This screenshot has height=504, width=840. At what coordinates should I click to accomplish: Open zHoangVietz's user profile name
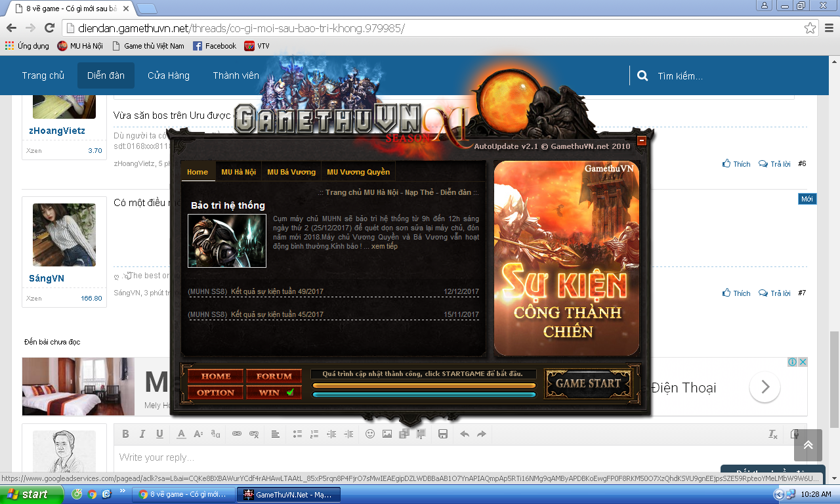pos(57,131)
